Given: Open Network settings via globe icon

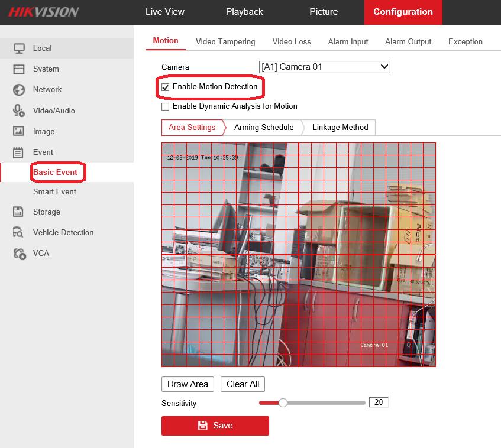Looking at the screenshot, I should click(x=19, y=89).
